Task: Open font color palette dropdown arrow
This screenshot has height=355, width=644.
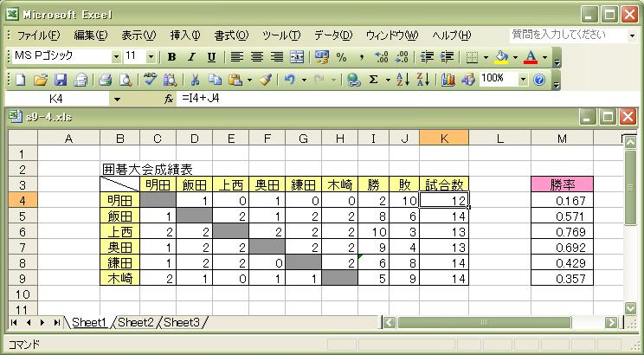Action: [545, 57]
